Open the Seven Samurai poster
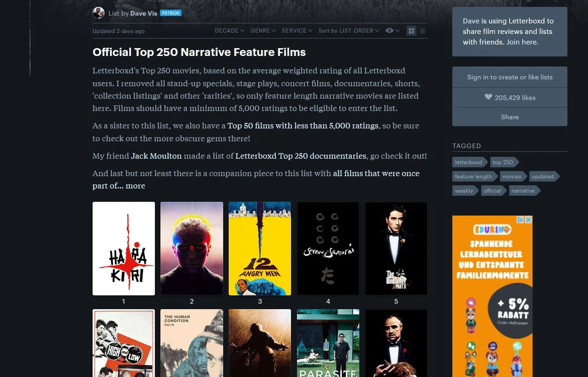Viewport: 588px width, 377px height. [328, 249]
